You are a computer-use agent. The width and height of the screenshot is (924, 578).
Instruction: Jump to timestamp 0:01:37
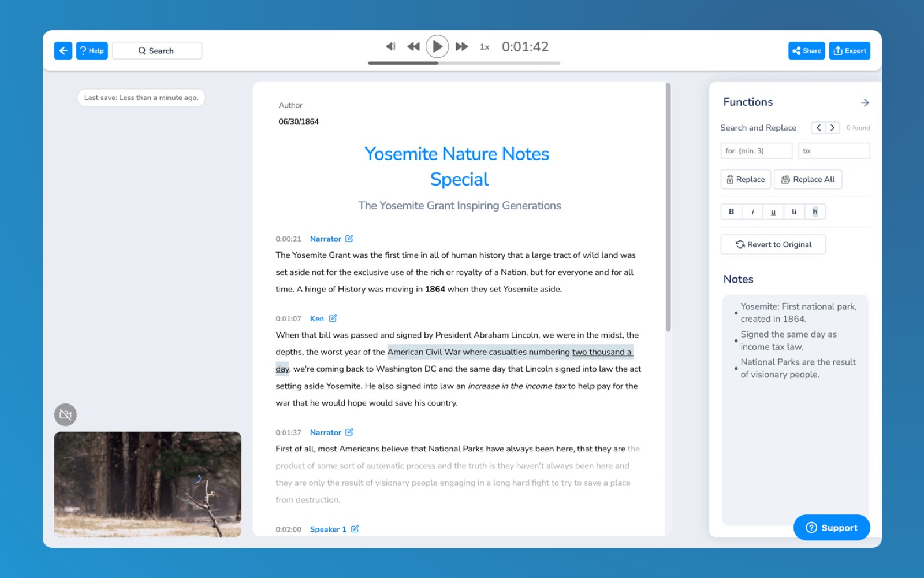click(x=288, y=432)
